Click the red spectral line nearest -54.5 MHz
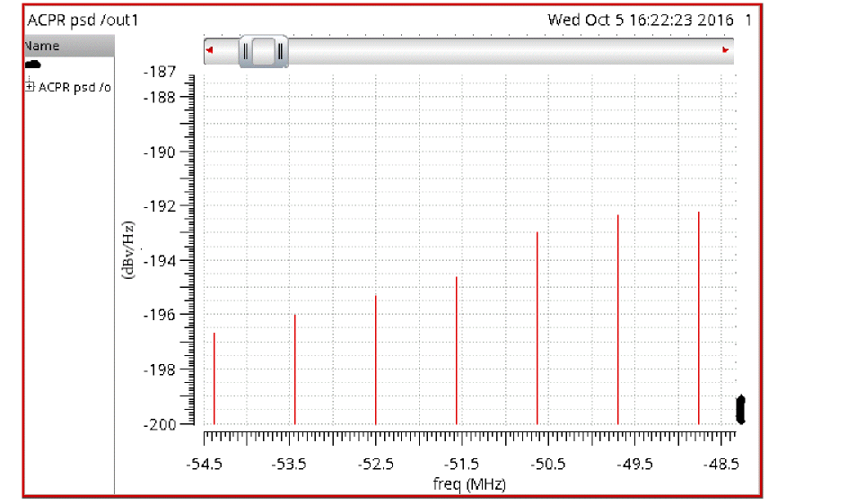856x504 pixels. pos(214,378)
